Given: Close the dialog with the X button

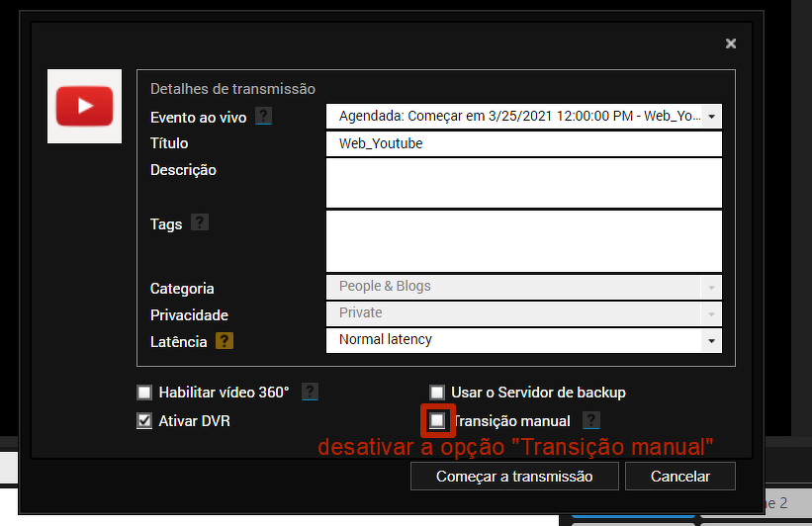Looking at the screenshot, I should click(x=731, y=44).
